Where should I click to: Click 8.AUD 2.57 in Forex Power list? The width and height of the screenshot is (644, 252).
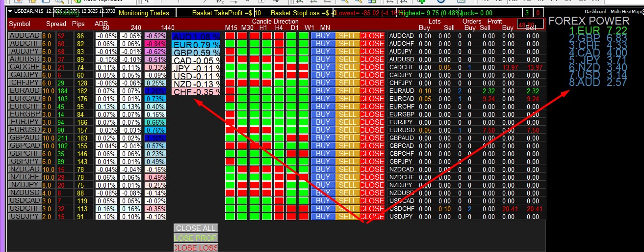[597, 83]
